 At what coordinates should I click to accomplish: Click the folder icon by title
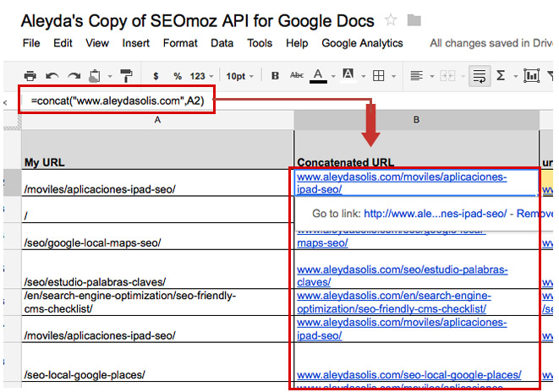click(414, 20)
